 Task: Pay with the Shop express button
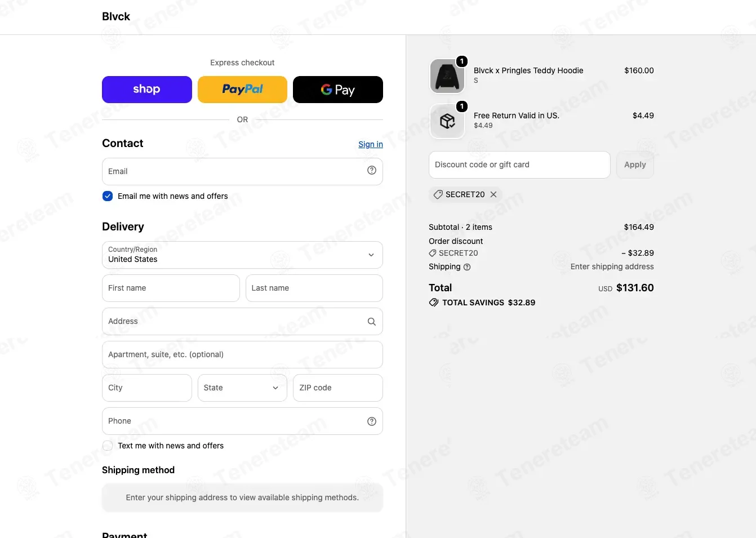[x=147, y=90]
